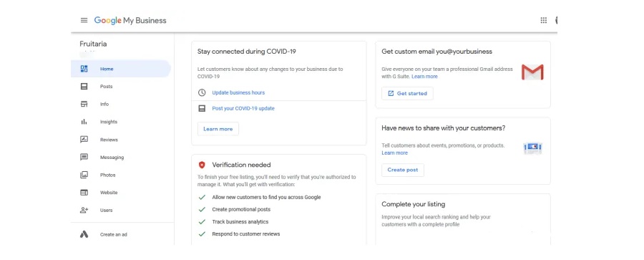Click Get custom email heading
The width and height of the screenshot is (644, 260).
[437, 52]
